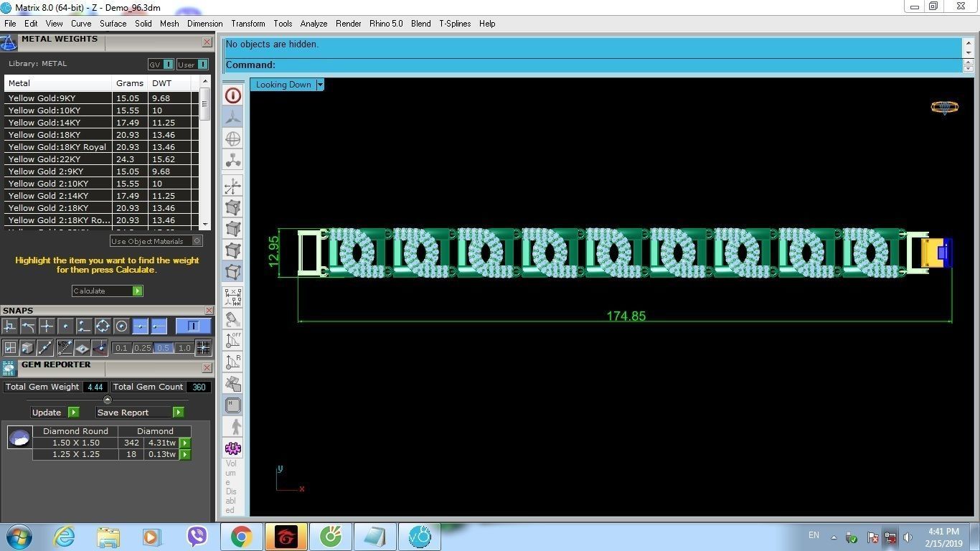The image size is (980, 551).
Task: Click the paint bucket material icon in sidebar
Action: [x=233, y=319]
